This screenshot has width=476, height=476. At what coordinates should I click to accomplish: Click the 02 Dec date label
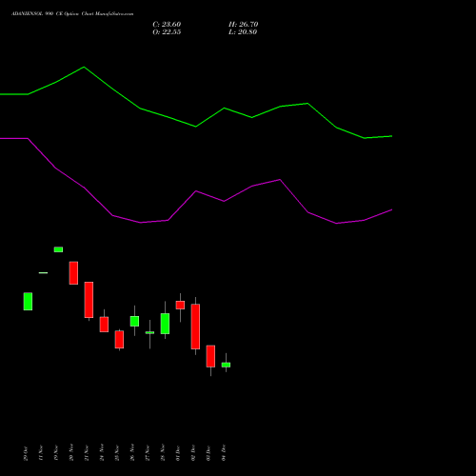(x=193, y=453)
